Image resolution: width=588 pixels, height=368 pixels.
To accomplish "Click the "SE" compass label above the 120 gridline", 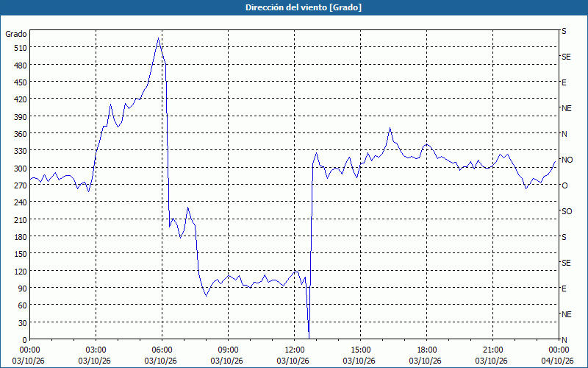I will tap(566, 263).
